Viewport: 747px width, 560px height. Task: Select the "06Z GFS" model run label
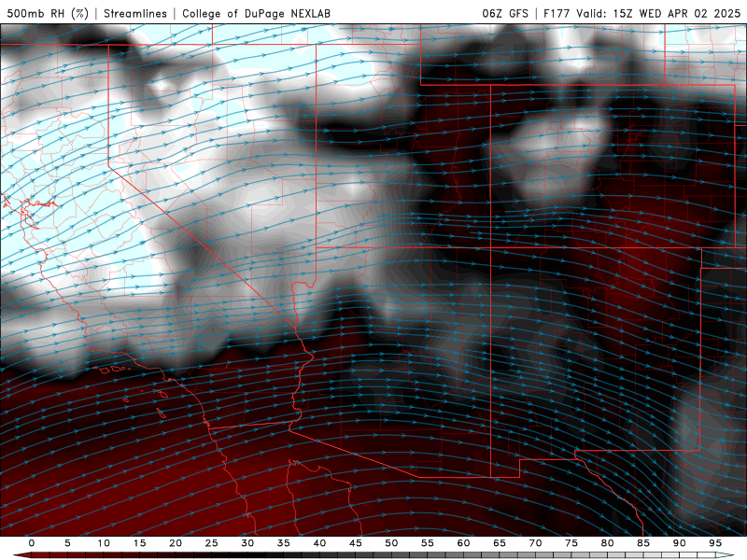[x=505, y=13]
